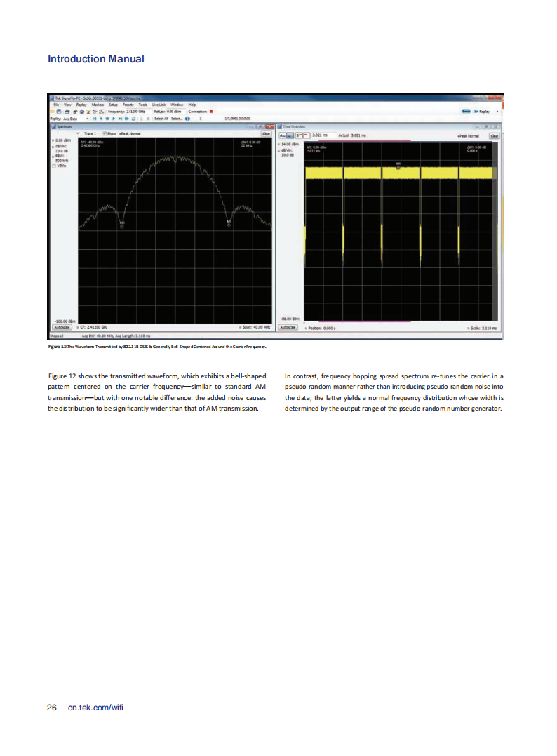Click the 14.00 dBm top-scale value in Time Overview
The image size is (557, 756).
pos(289,144)
